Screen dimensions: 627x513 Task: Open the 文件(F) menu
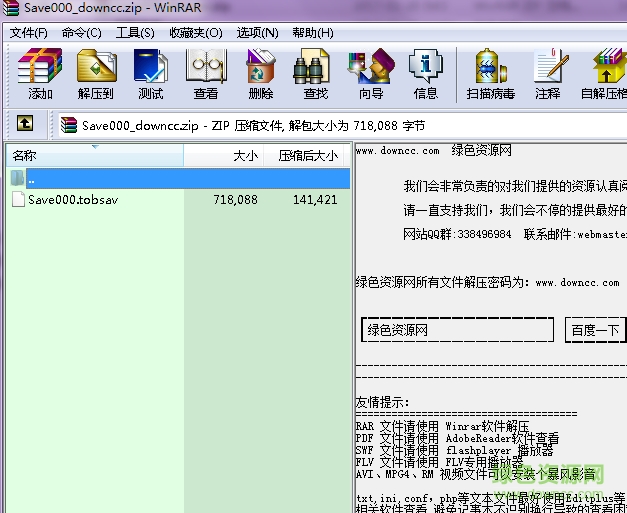pos(29,33)
